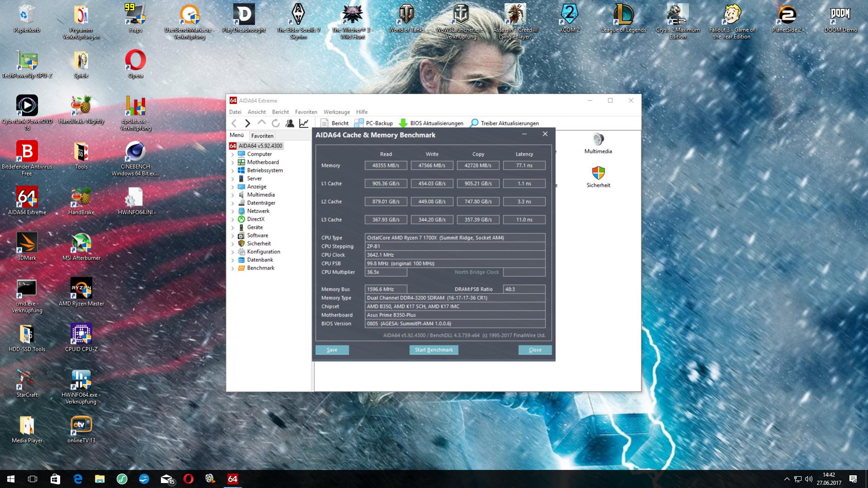Open the Action Center notification icon

(x=853, y=479)
